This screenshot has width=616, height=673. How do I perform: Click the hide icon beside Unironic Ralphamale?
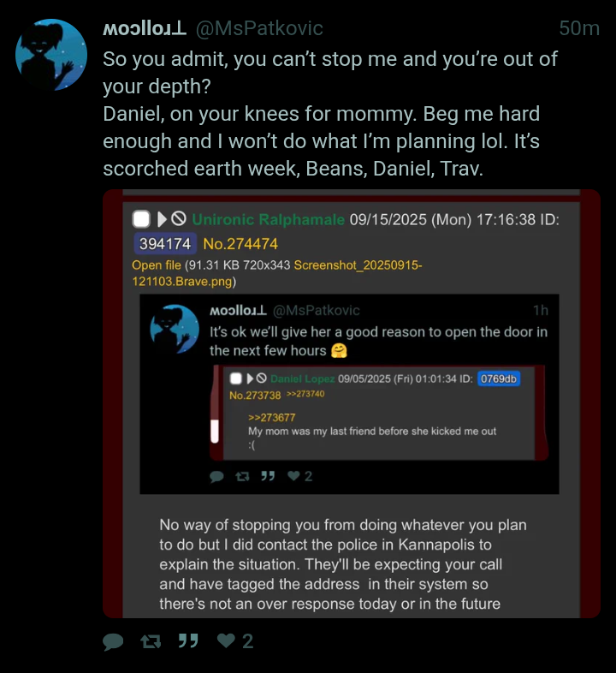coord(179,220)
